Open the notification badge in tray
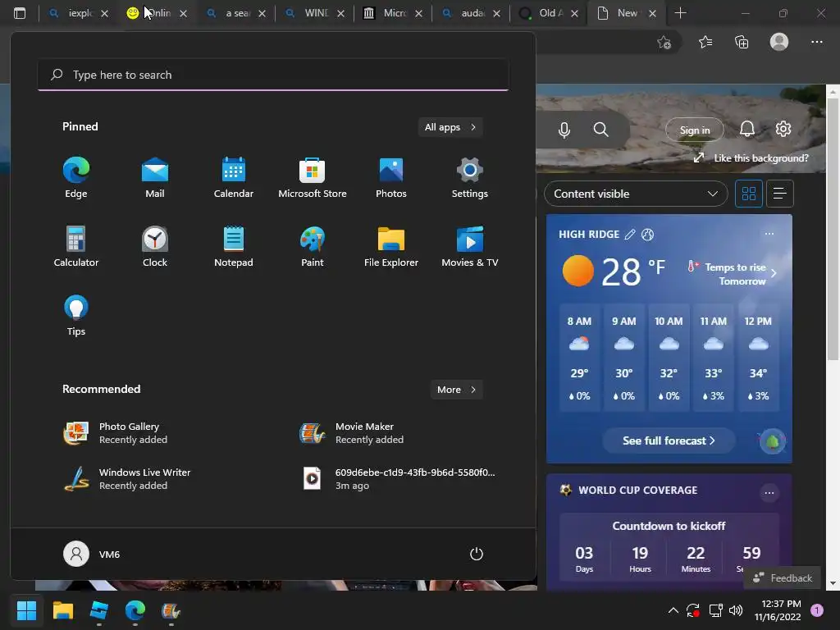Viewport: 840px width, 630px height. point(817,610)
